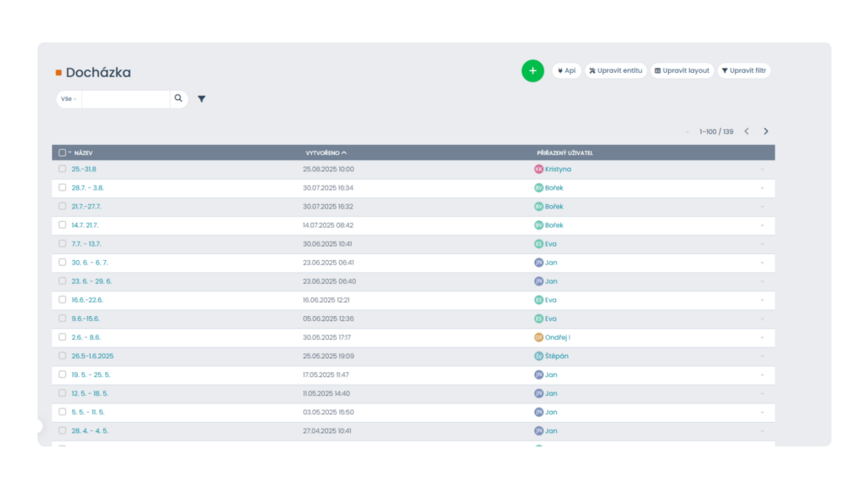
Task: Check the box for row 25.-31.8
Action: [62, 169]
